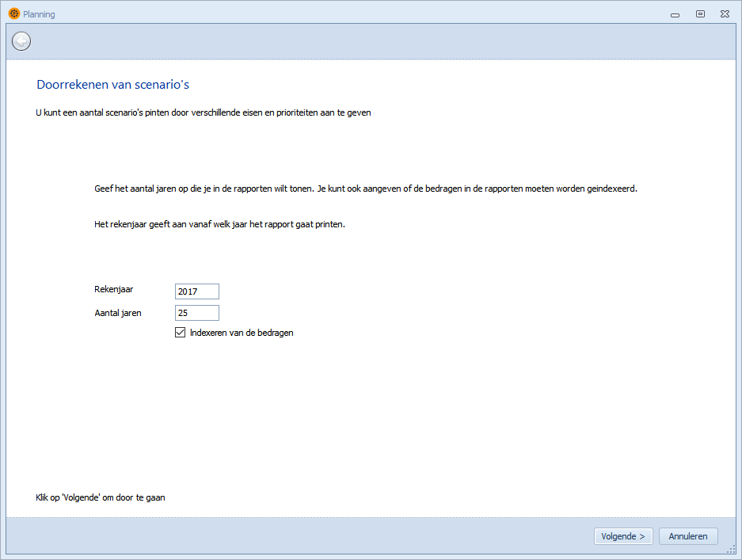742x560 pixels.
Task: Minimize the Planning window
Action: [x=675, y=15]
